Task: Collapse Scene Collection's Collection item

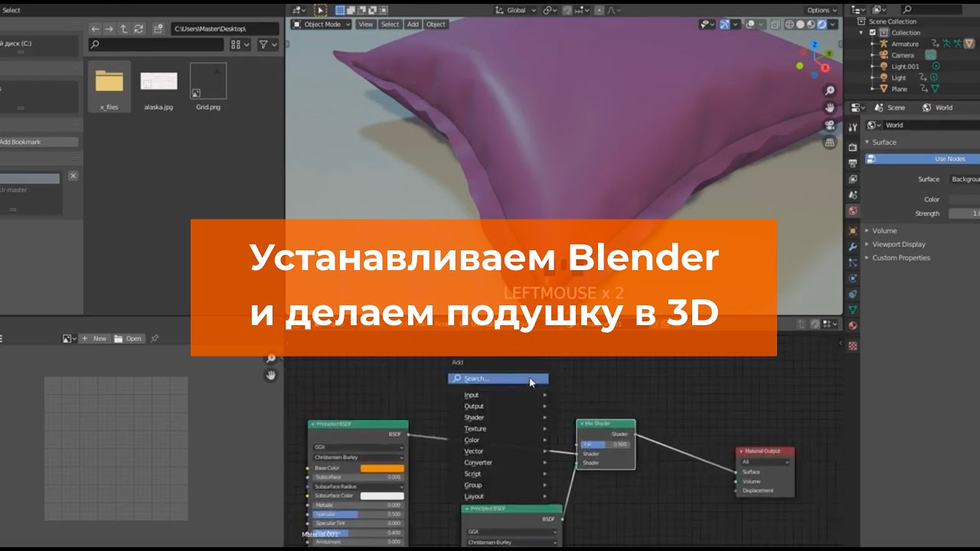Action: click(x=862, y=33)
